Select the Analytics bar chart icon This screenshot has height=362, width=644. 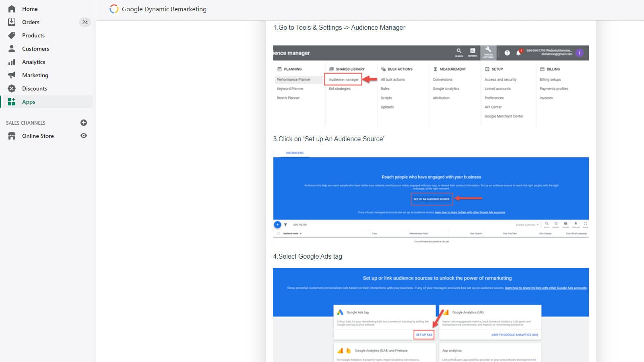click(x=12, y=62)
